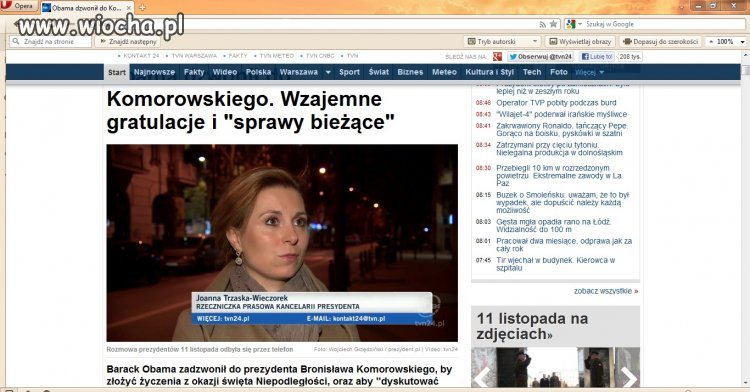
Task: Close the 'Obama dzwonił do Ko...' tab
Action: click(129, 8)
